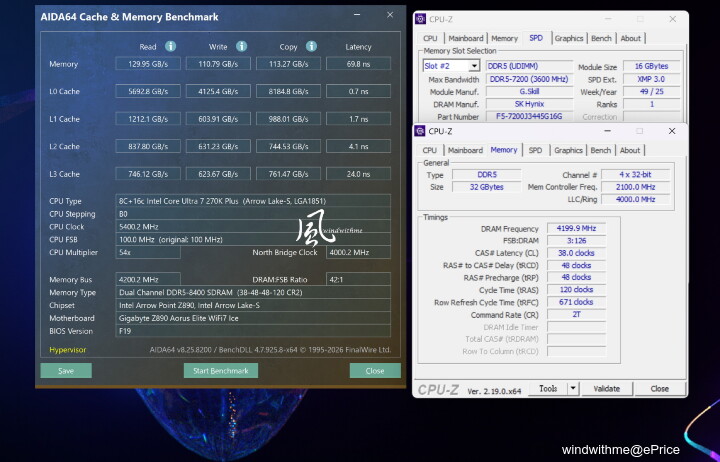The width and height of the screenshot is (720, 462).
Task: Open the Slot #2 dropdown in CPU-Z SPD
Action: pos(474,66)
